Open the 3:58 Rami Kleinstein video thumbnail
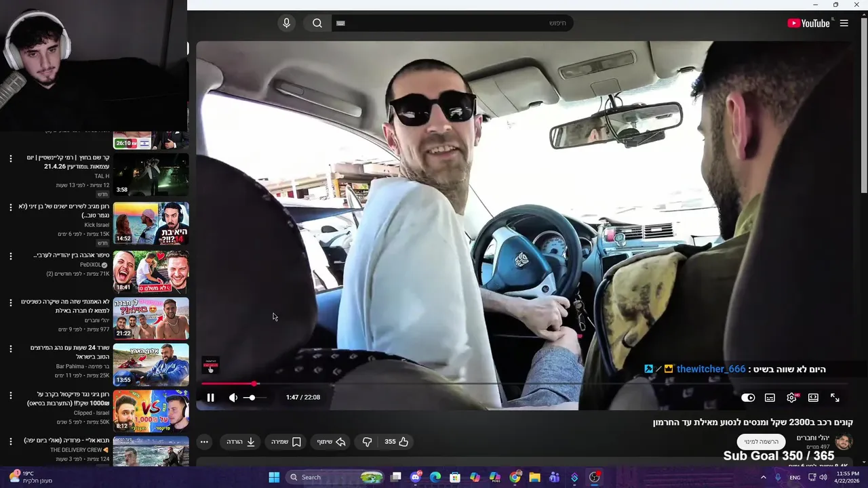This screenshot has width=868, height=488. tap(151, 174)
